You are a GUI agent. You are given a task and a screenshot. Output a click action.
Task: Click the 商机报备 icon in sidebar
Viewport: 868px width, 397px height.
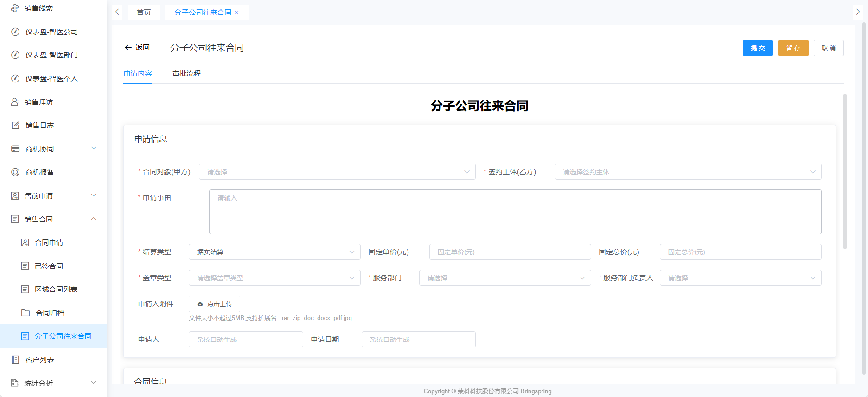point(15,172)
